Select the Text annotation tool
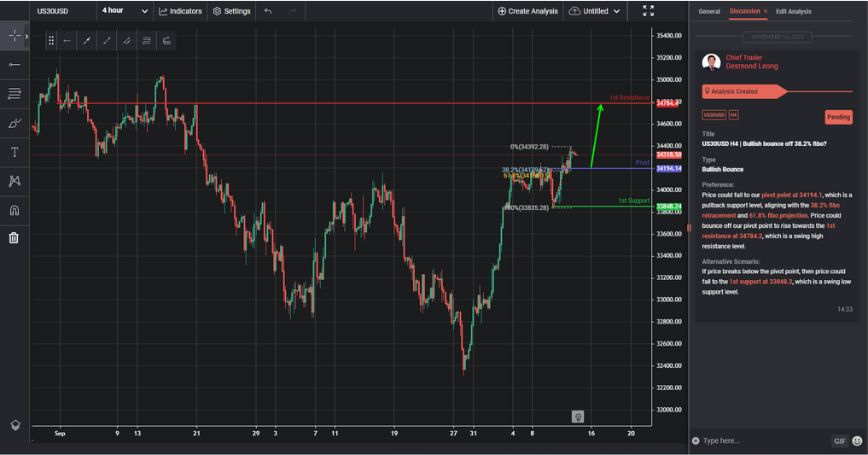Screen dimensions: 868x455 point(15,152)
